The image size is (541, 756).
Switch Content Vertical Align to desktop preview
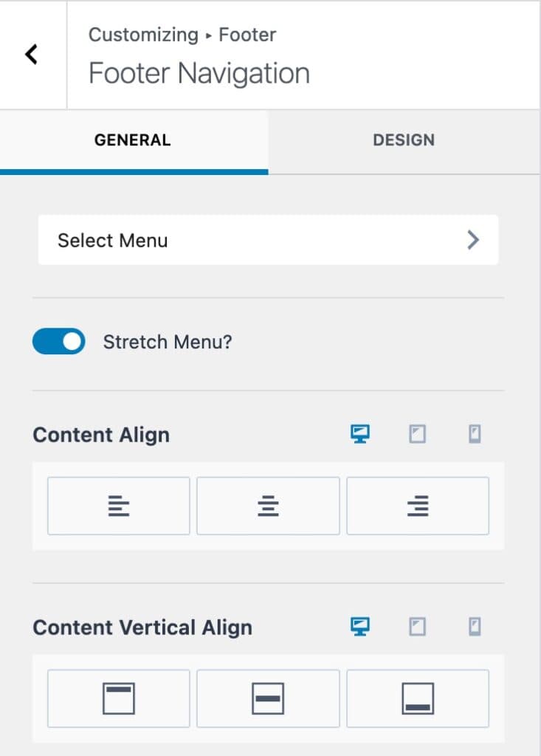(x=360, y=627)
